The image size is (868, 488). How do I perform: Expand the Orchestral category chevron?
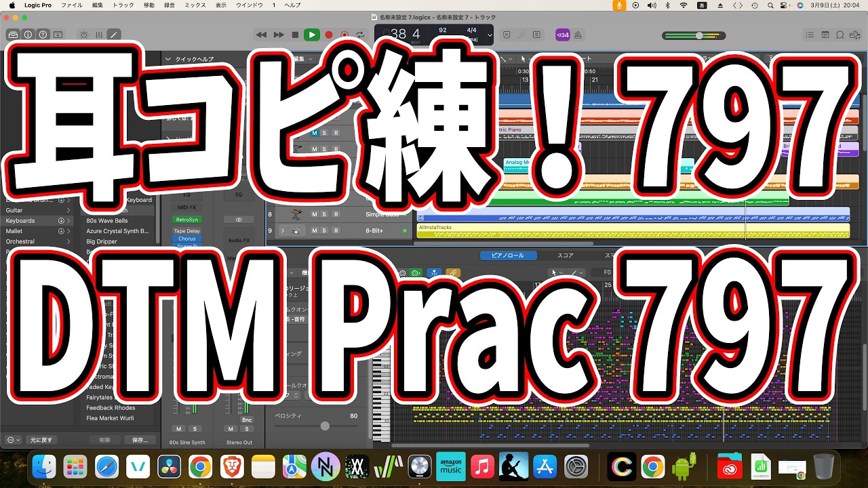(68, 241)
